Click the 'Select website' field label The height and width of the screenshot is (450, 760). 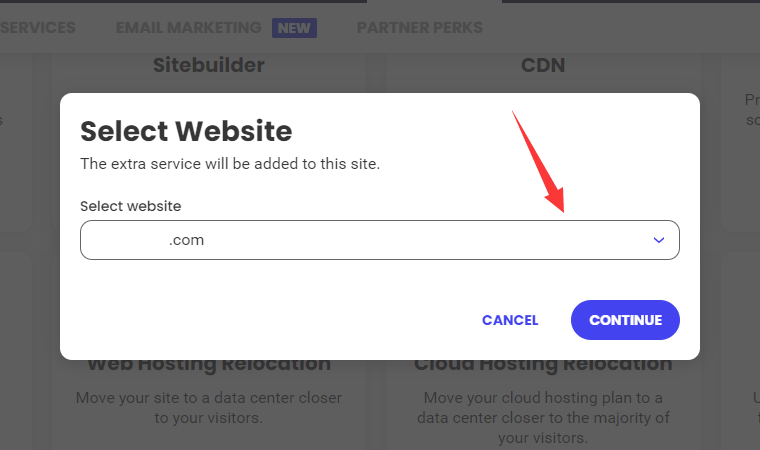(x=130, y=206)
